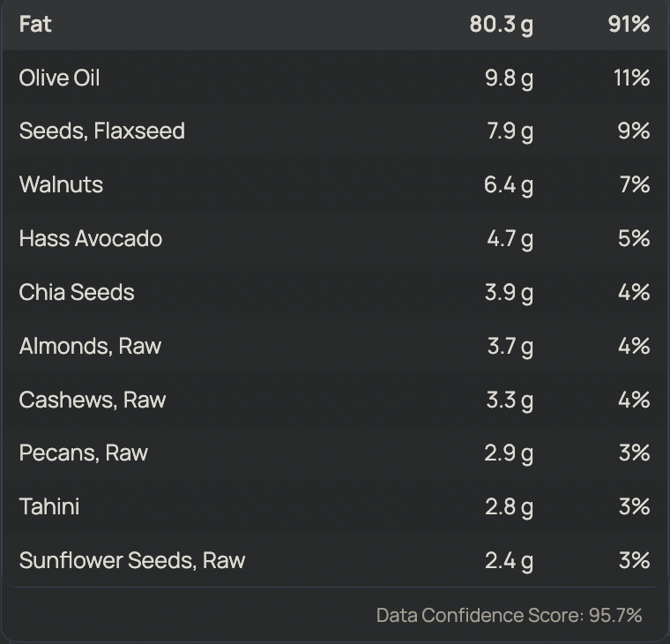
Task: Select Hass Avocado in the list
Action: coord(90,238)
